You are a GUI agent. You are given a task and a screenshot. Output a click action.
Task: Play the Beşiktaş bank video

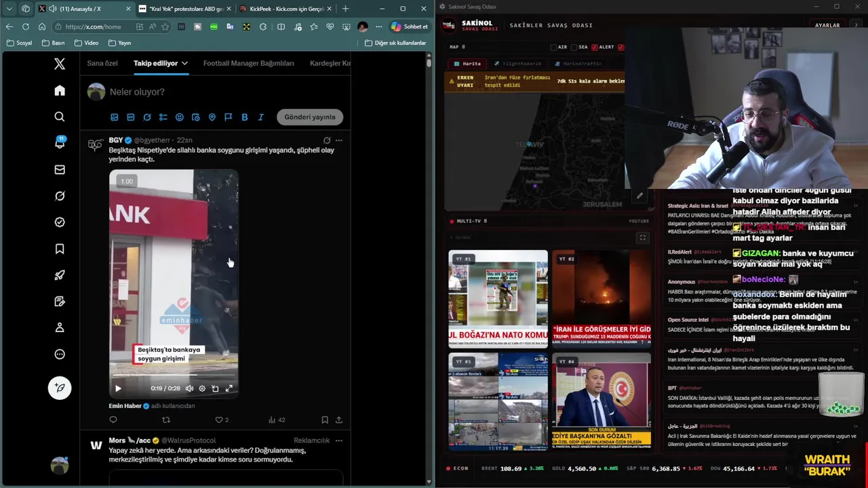coord(118,388)
